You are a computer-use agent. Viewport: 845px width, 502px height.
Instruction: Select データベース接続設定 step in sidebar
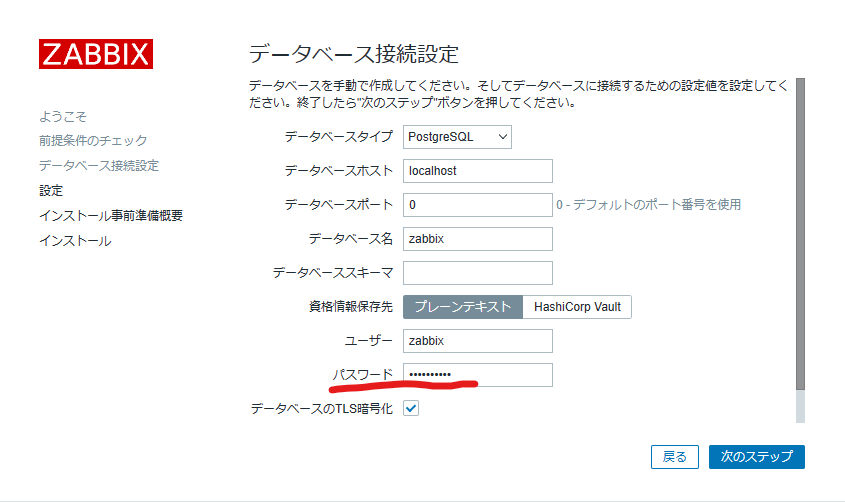point(99,165)
